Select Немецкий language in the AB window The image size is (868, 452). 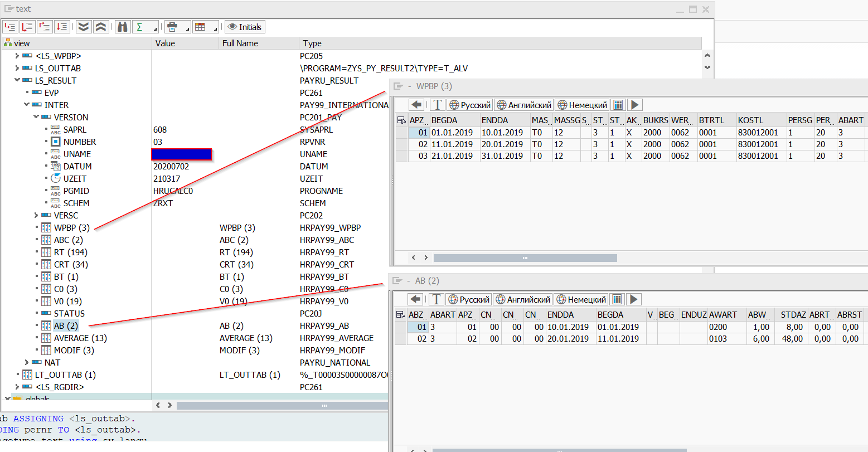(x=581, y=299)
